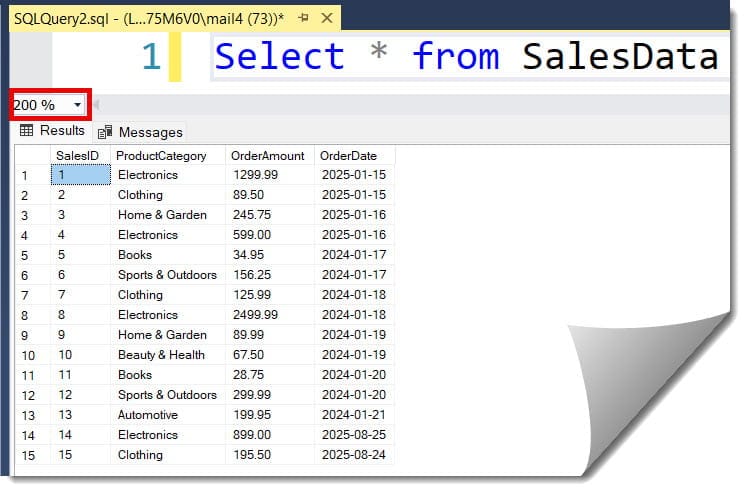Switch to the Messages tab
745x491 pixels.
149,132
